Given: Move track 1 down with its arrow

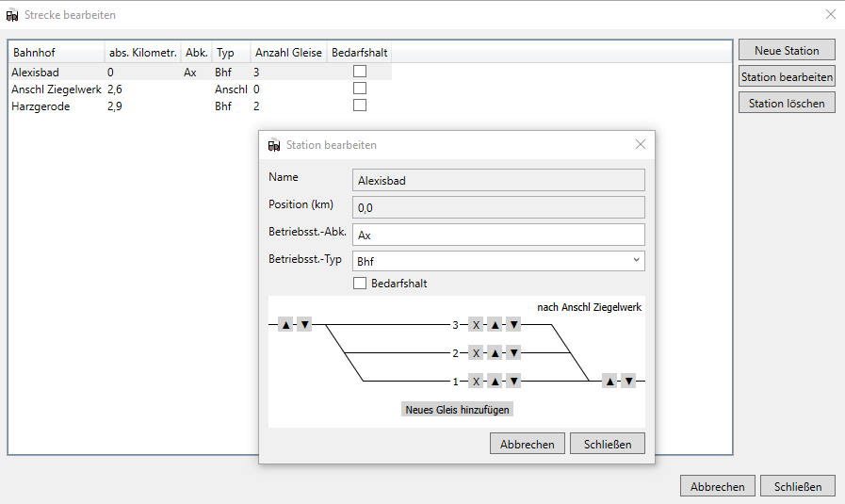Looking at the screenshot, I should point(513,382).
